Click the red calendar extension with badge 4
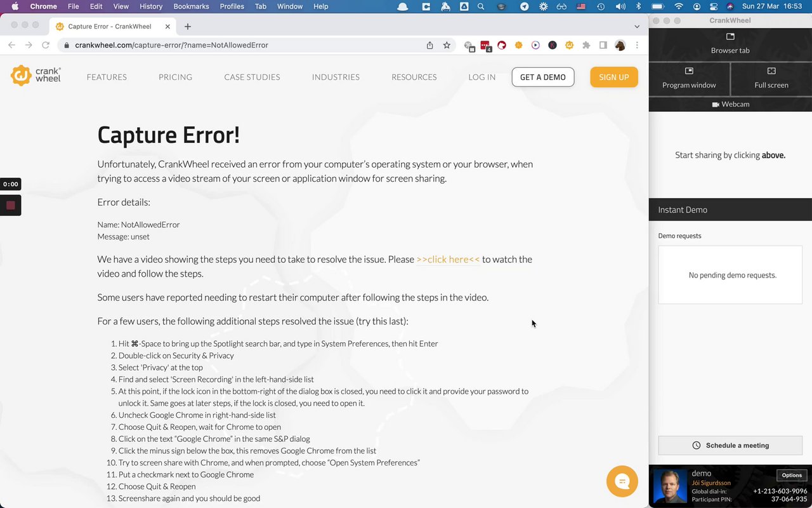Image resolution: width=812 pixels, height=508 pixels. (x=485, y=46)
